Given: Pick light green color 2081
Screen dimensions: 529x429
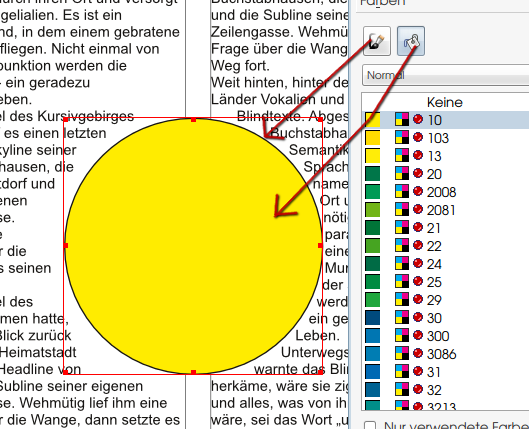Looking at the screenshot, I should [x=445, y=210].
